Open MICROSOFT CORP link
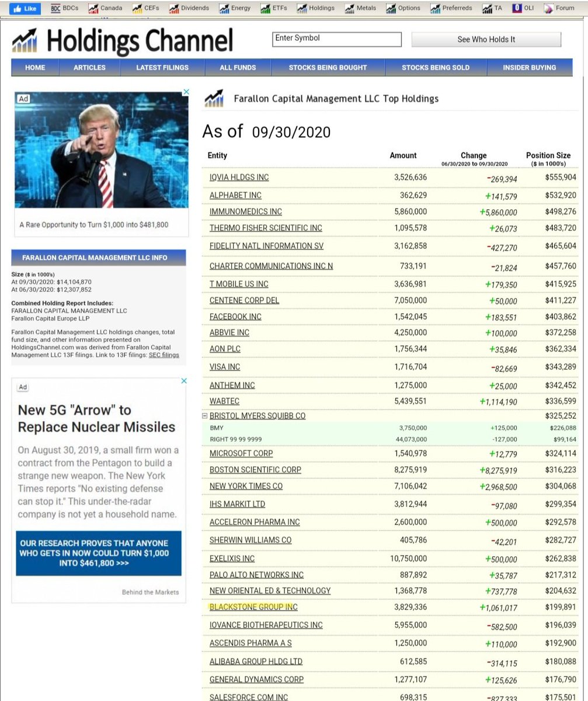588x701 pixels. coord(241,453)
